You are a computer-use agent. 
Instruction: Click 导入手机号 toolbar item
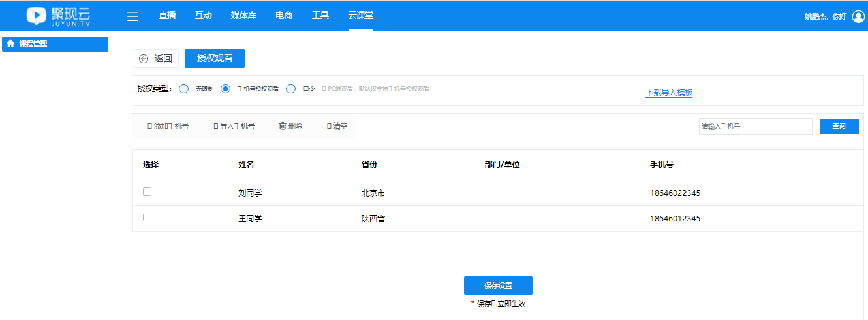click(234, 126)
